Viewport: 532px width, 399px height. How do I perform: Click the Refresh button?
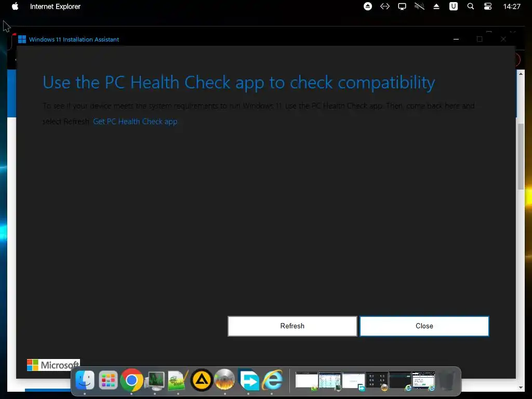(292, 326)
